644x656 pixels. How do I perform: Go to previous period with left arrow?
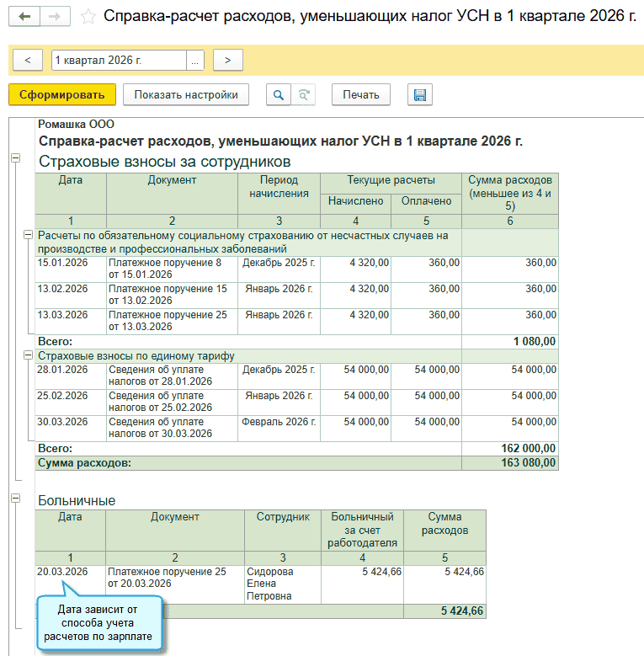point(28,60)
